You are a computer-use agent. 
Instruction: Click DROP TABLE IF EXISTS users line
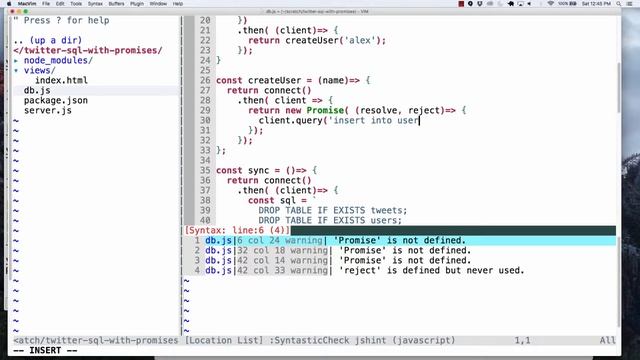pos(330,220)
